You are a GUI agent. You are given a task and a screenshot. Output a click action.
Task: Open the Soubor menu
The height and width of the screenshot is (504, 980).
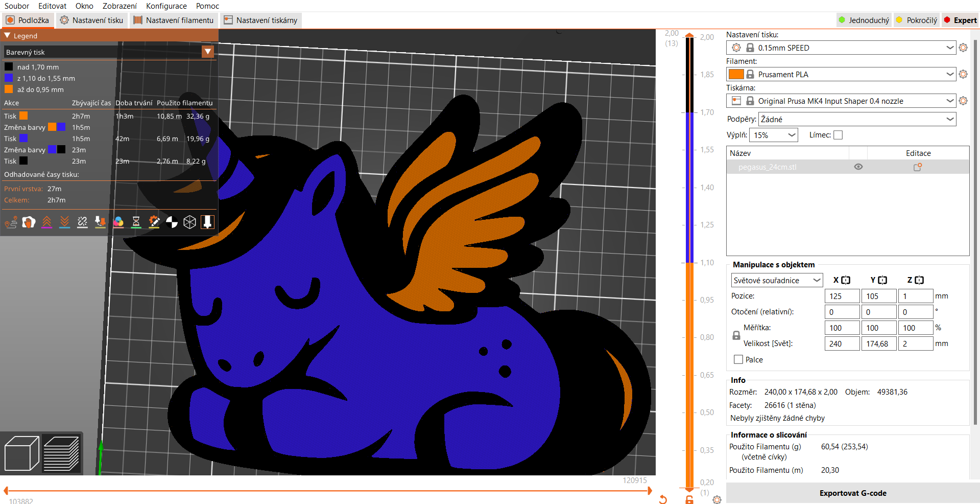(x=17, y=6)
